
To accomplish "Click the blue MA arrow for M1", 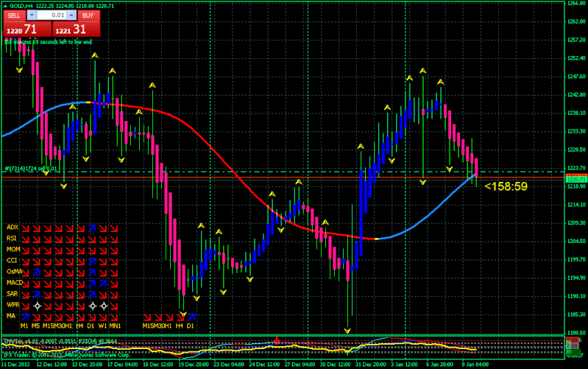I will click(x=25, y=317).
